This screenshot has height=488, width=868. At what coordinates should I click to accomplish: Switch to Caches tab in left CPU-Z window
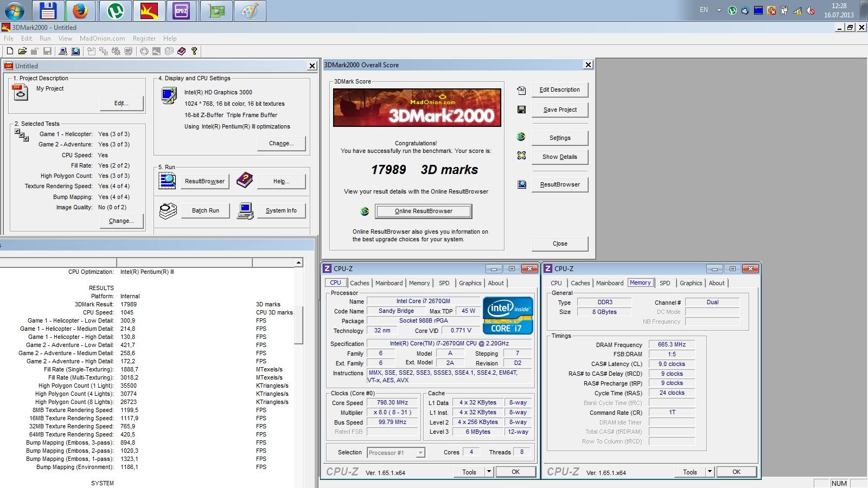pyautogui.click(x=359, y=283)
